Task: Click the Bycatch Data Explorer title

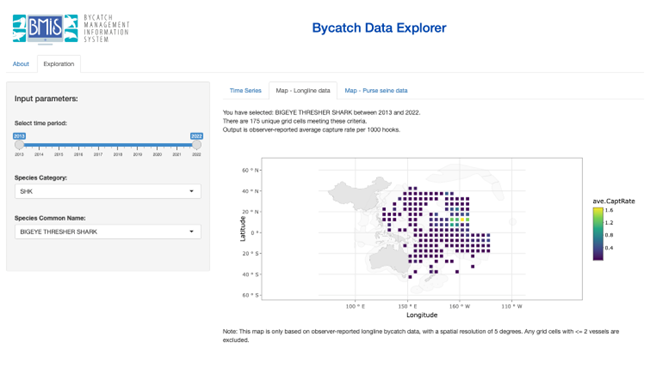Action: pos(379,28)
